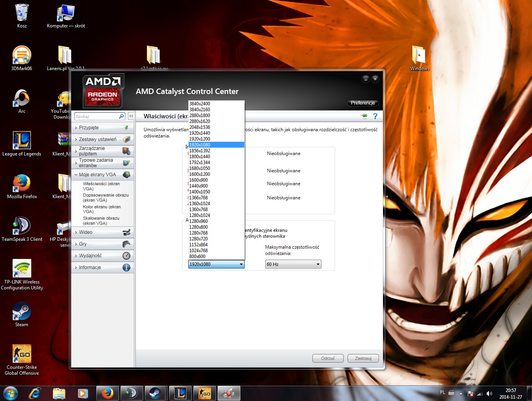Collapse the Moje ekrany VGA section
The height and width of the screenshot is (401, 532).
(103, 175)
